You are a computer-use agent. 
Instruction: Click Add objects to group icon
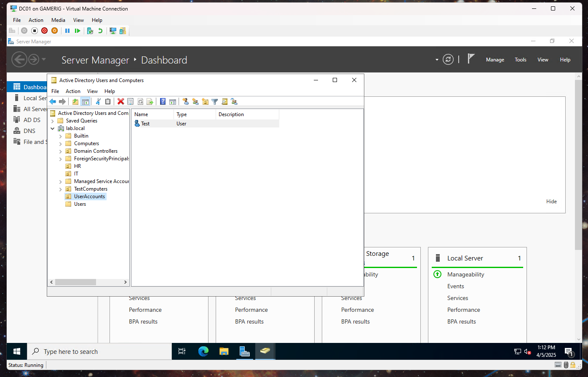pyautogui.click(x=234, y=101)
